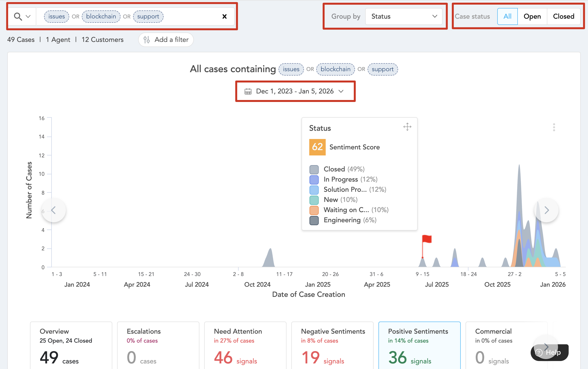
Task: Open the chart's three-dot options menu
Action: [x=554, y=127]
